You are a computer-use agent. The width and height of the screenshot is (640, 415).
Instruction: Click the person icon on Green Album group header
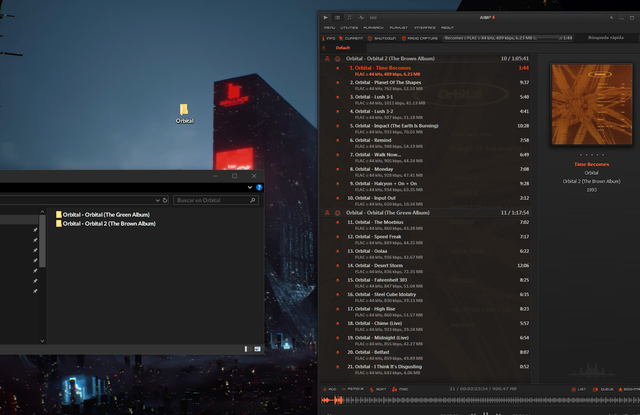[x=327, y=213]
